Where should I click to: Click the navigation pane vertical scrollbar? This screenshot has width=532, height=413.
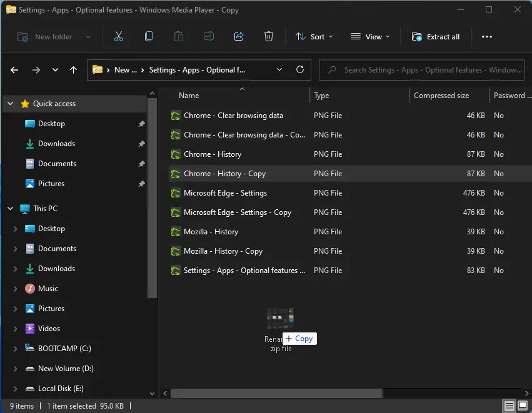(153, 197)
